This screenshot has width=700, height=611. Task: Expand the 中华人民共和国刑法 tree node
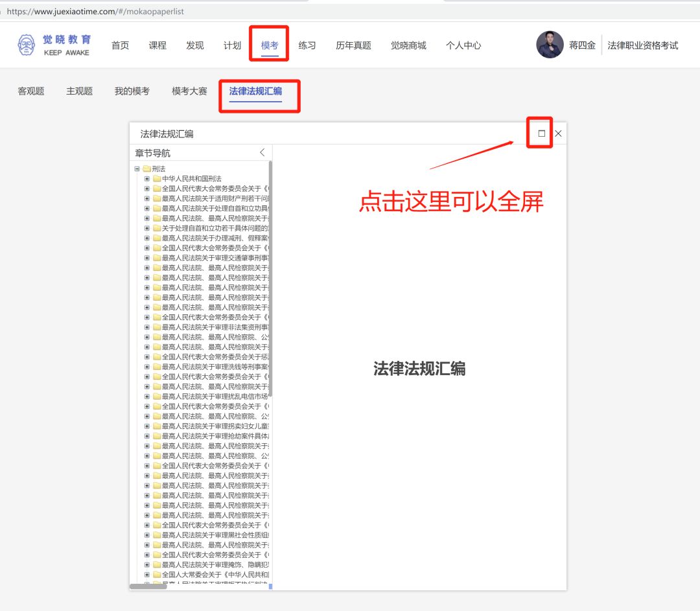pos(146,178)
